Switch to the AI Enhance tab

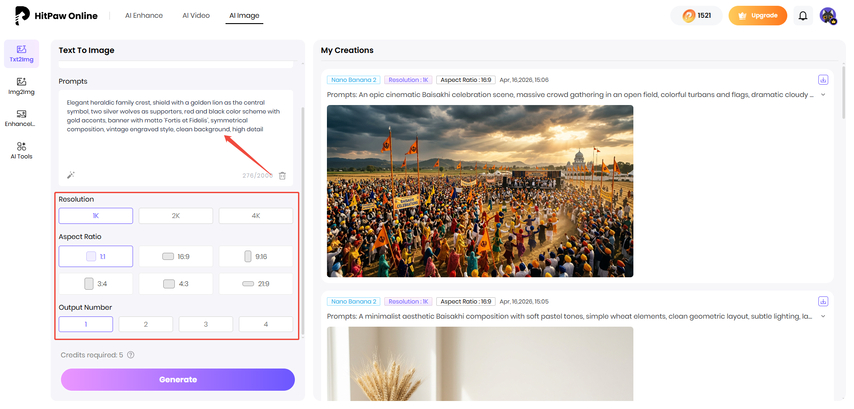tap(142, 16)
